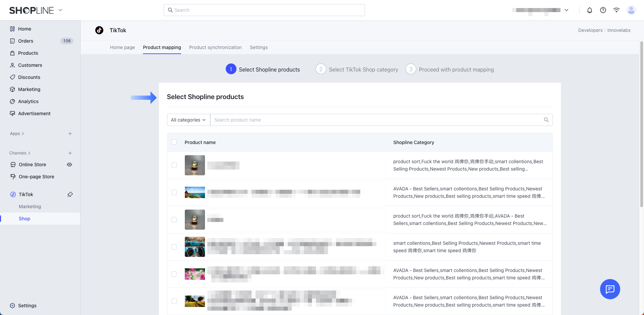Tick the checkbox for the first product row
The image size is (644, 315).
tap(174, 165)
